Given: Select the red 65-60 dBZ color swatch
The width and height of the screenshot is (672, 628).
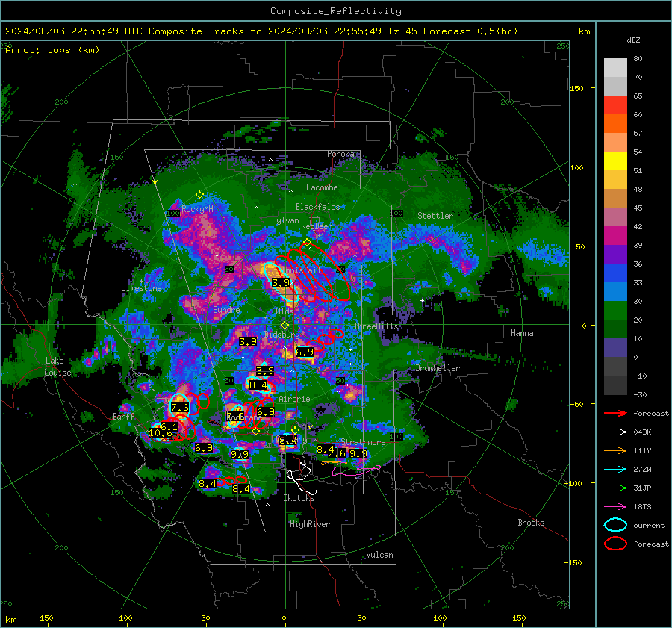Looking at the screenshot, I should coord(615,105).
